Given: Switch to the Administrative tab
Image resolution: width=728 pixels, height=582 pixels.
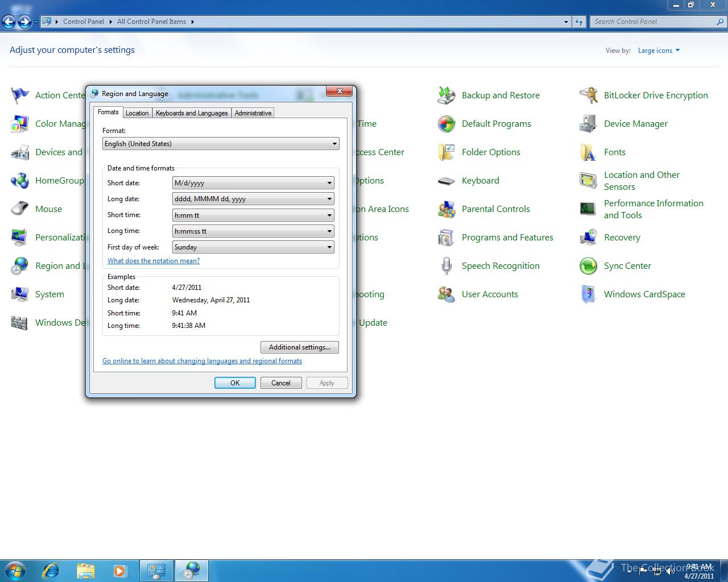Looking at the screenshot, I should (253, 113).
